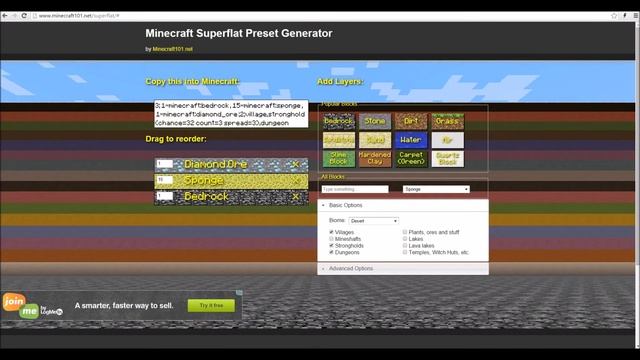Add a Water layer
Screen dimensions: 640x360
411,140
